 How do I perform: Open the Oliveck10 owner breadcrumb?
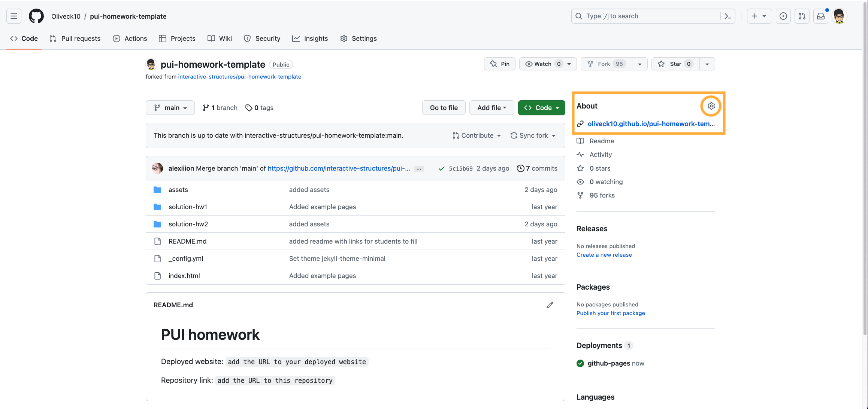point(66,16)
